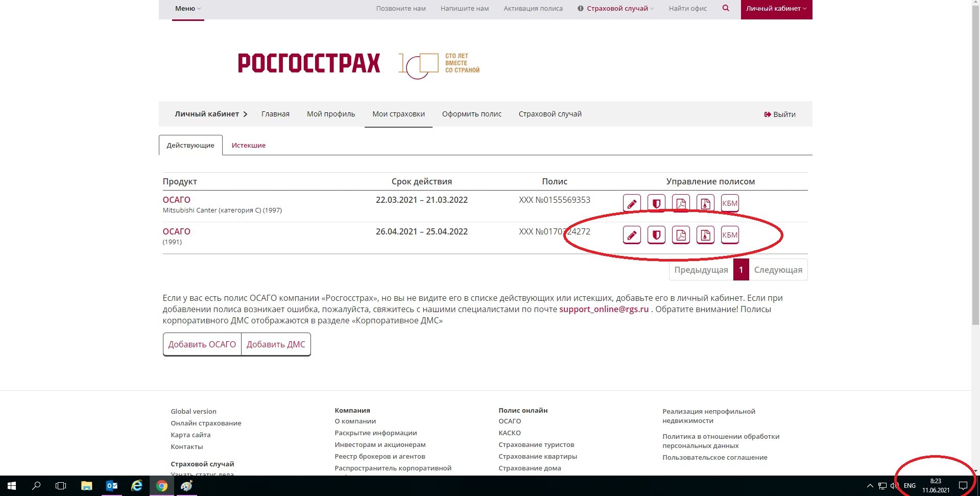Expand the Меню dropdown
The image size is (980, 496).
point(188,8)
